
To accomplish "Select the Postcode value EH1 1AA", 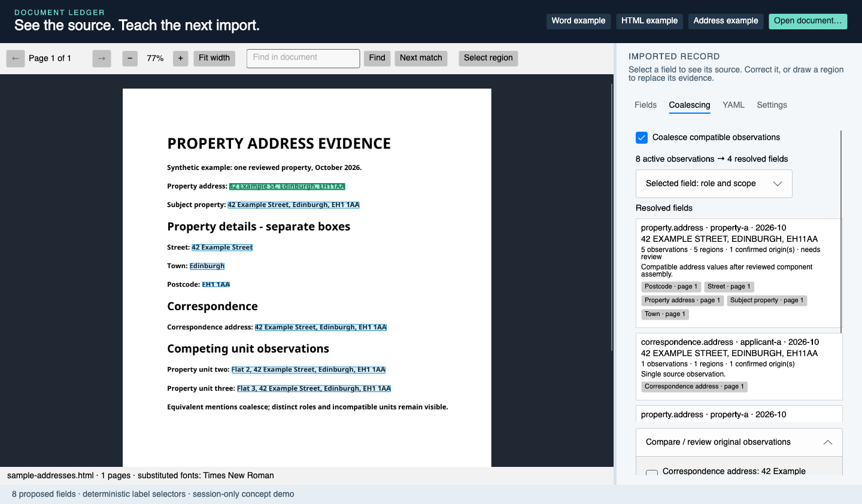I will pyautogui.click(x=216, y=285).
